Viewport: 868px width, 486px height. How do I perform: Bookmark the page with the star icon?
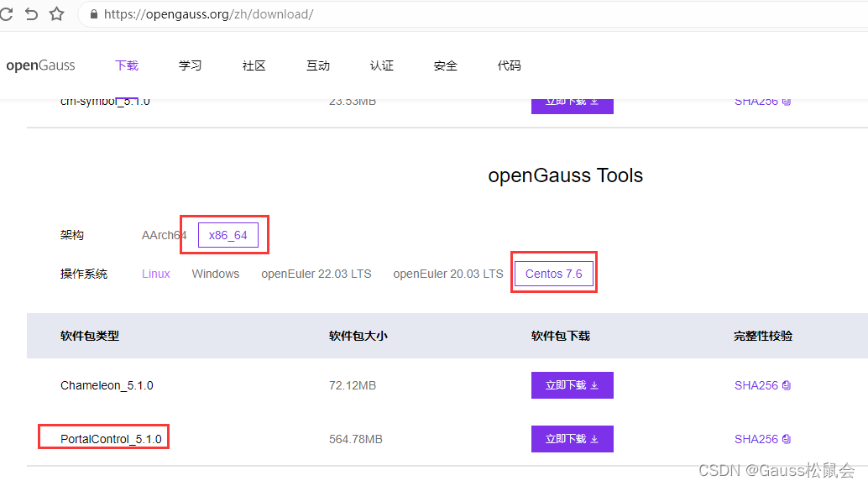click(x=56, y=13)
